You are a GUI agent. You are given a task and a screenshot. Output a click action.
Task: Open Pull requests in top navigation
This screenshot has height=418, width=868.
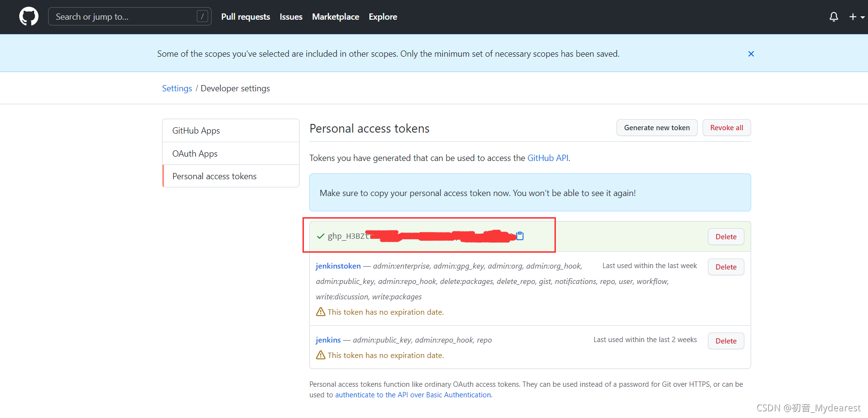point(245,17)
